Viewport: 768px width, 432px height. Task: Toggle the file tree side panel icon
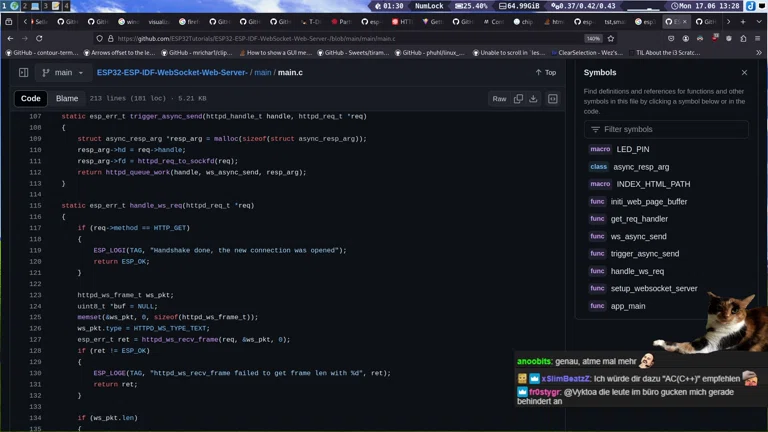[23, 73]
